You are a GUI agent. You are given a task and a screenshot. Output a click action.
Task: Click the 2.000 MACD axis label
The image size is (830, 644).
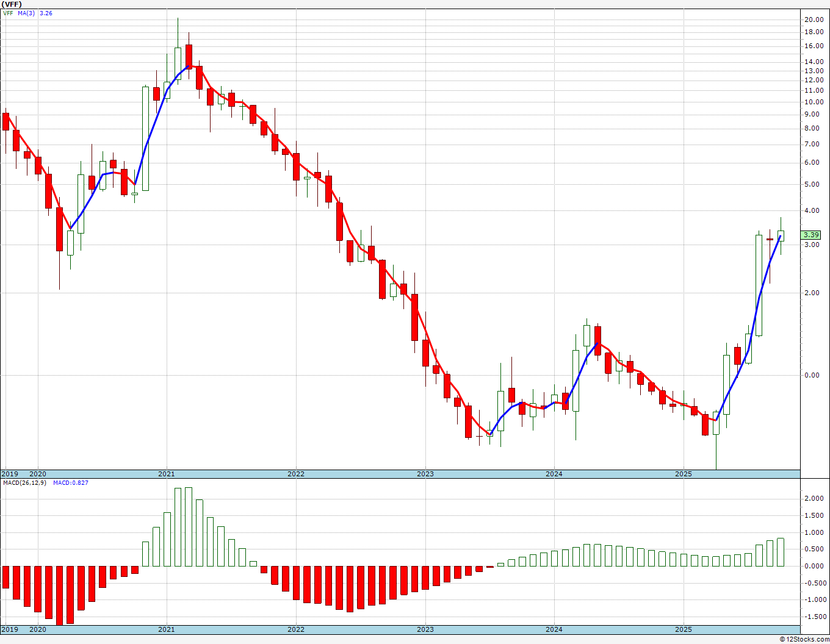pyautogui.click(x=814, y=499)
